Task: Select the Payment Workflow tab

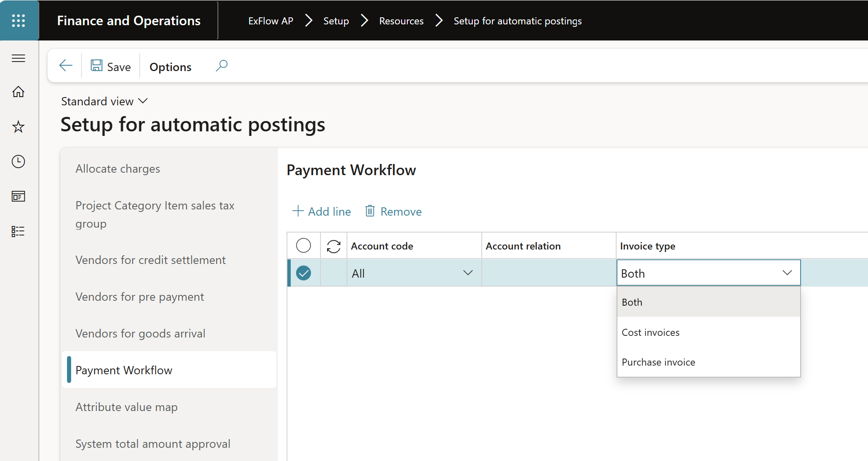Action: click(169, 370)
